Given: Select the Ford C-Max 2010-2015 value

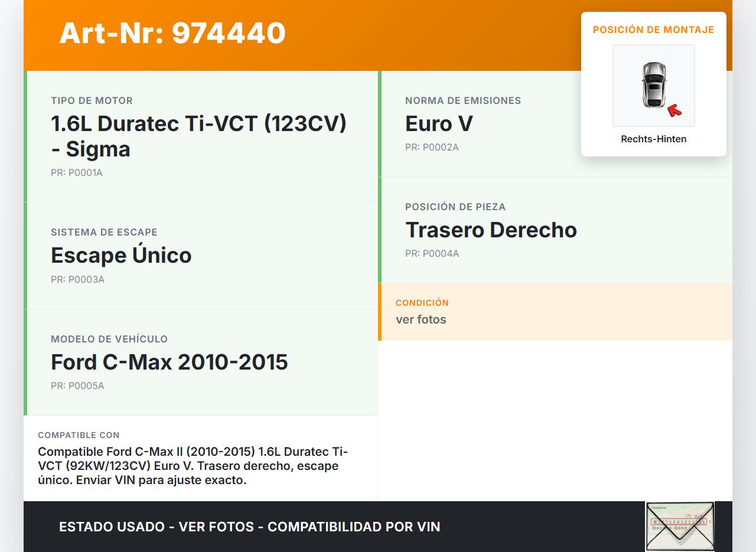Looking at the screenshot, I should pos(170,362).
